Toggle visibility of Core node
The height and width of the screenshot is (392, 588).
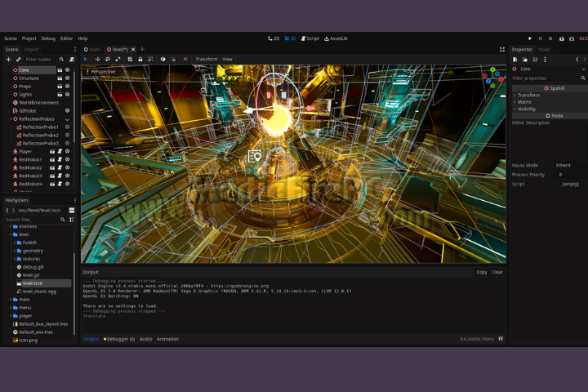(x=68, y=69)
